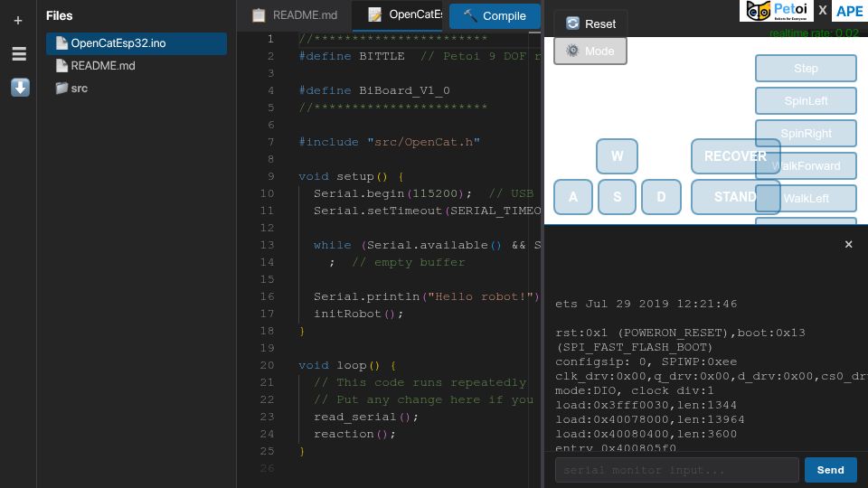Click the STAND button
The width and height of the screenshot is (868, 488).
735,197
